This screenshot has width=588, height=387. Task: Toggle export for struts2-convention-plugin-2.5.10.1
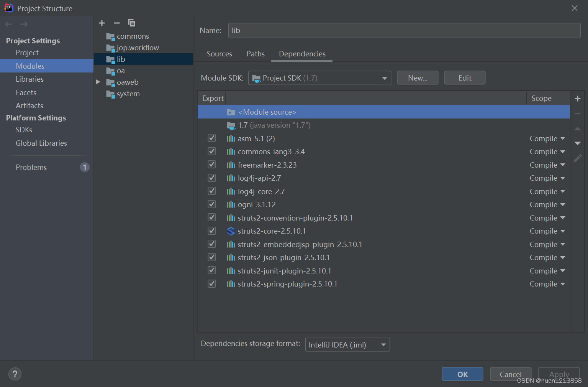(x=211, y=217)
